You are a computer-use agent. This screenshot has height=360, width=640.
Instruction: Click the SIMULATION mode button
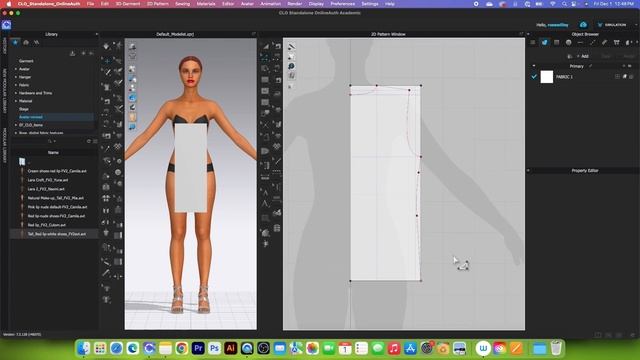tap(612, 25)
